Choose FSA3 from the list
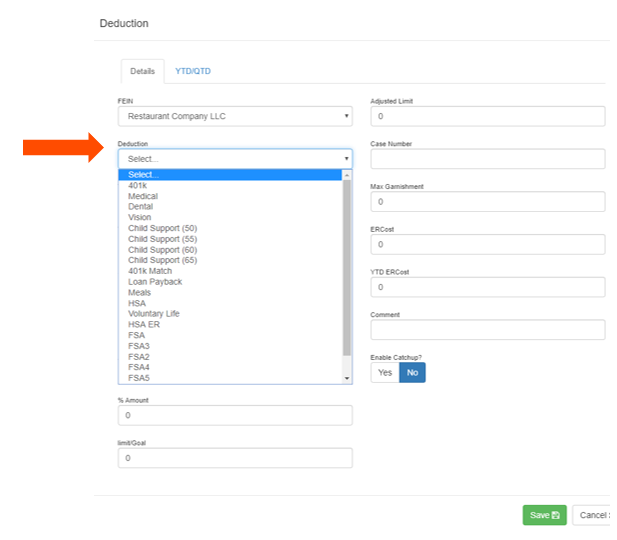Viewport: 617px width, 540px height. 230,346
